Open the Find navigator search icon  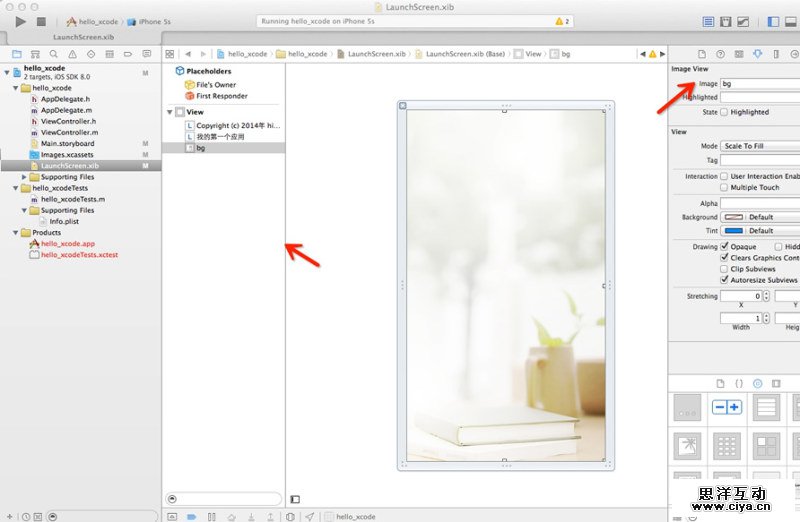(53, 53)
